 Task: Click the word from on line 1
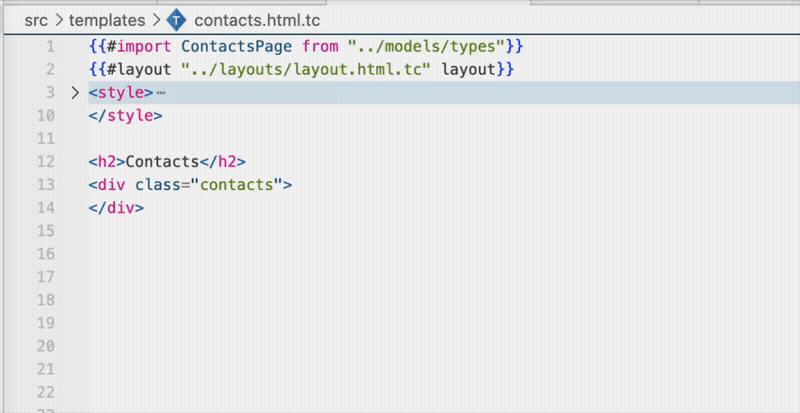(320, 47)
